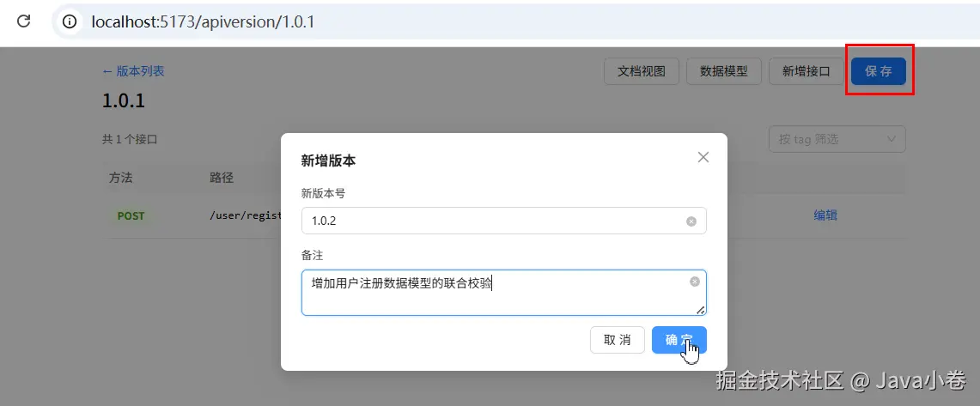Open the 数据模型 page
The image size is (980, 406).
coord(724,71)
